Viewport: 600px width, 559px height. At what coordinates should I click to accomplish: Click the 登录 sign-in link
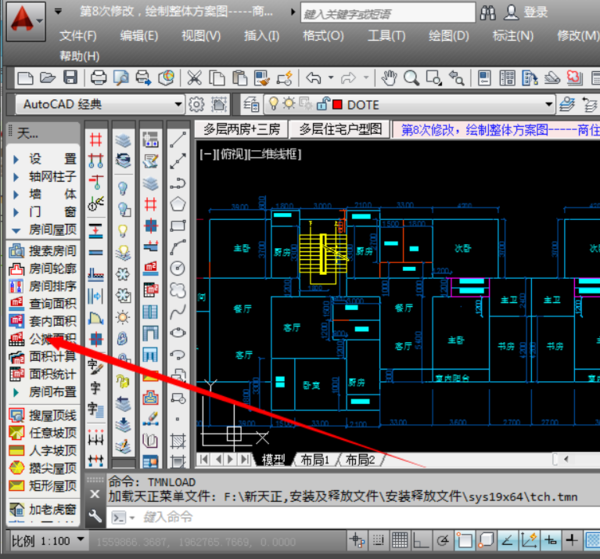536,12
